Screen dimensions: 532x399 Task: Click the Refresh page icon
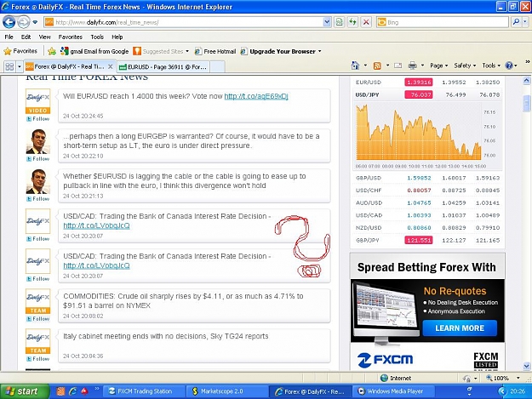click(352, 22)
